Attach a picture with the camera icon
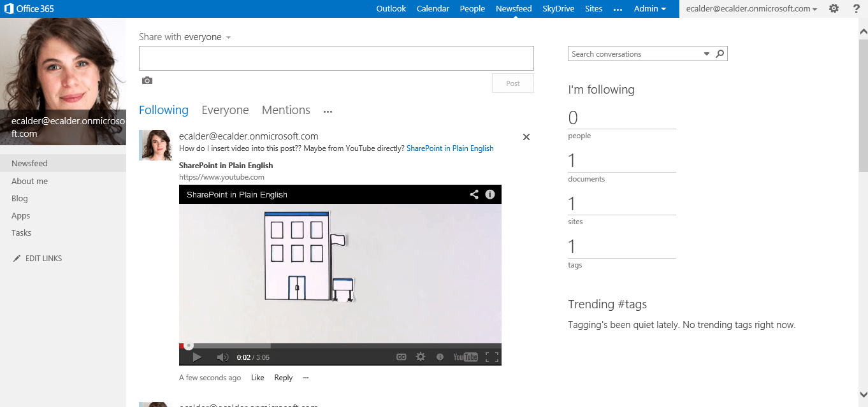The width and height of the screenshot is (868, 407). pyautogui.click(x=147, y=80)
